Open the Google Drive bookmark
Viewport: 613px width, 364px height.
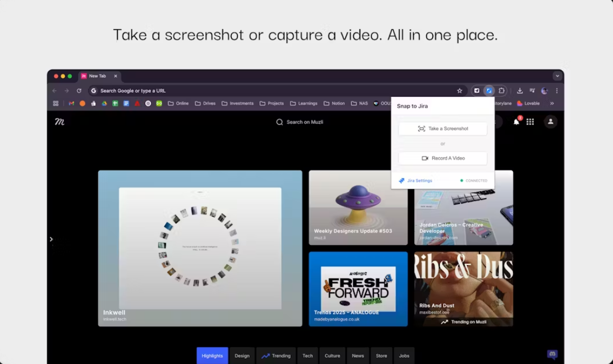tap(104, 104)
